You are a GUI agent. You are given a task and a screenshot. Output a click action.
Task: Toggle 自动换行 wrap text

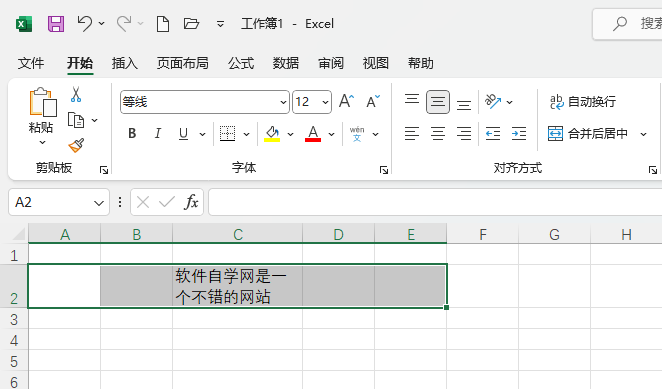point(583,102)
